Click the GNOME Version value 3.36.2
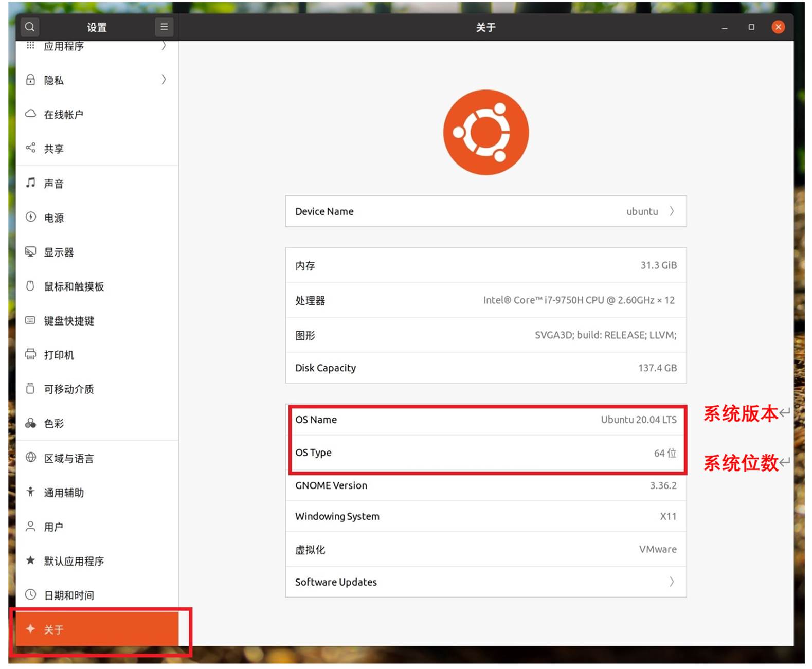The height and width of the screenshot is (669, 812). [663, 485]
